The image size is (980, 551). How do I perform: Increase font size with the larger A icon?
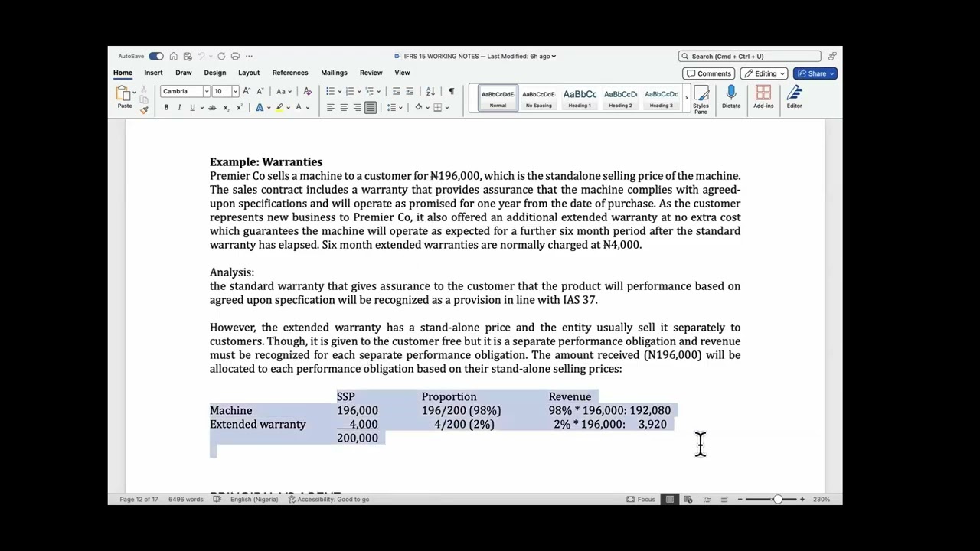click(247, 91)
